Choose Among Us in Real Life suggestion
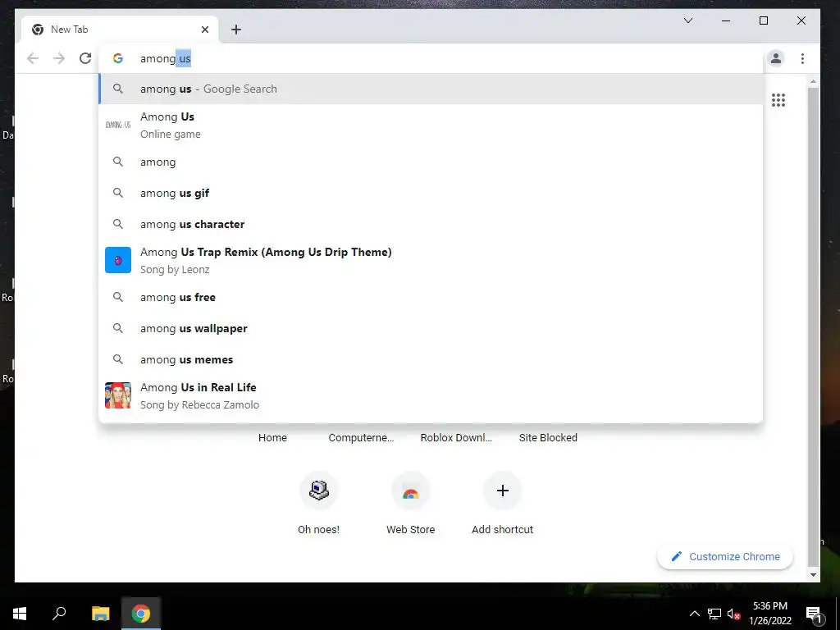 tap(431, 395)
